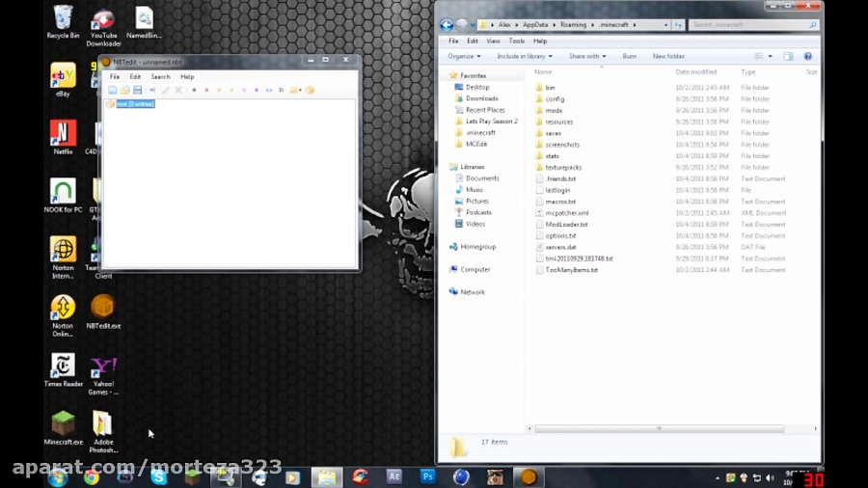Click the Burn button in Explorer

[x=629, y=56]
